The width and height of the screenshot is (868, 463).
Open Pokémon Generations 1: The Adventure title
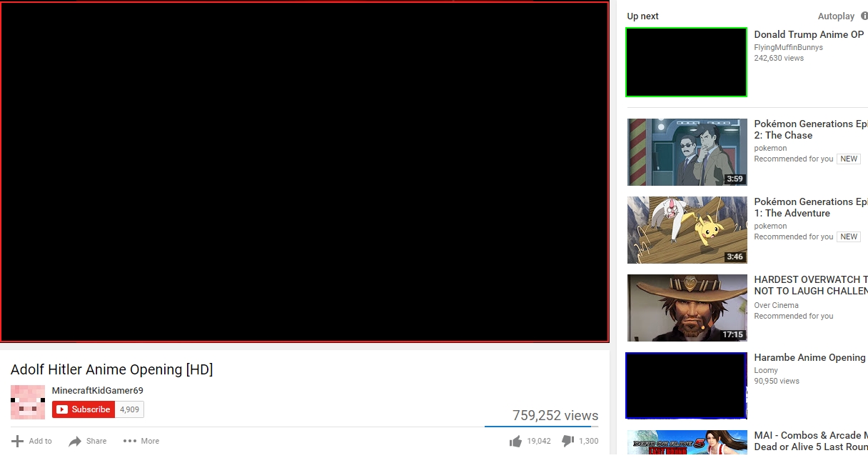[811, 207]
